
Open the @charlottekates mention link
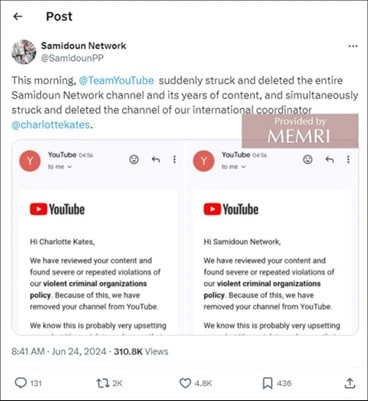click(51, 125)
